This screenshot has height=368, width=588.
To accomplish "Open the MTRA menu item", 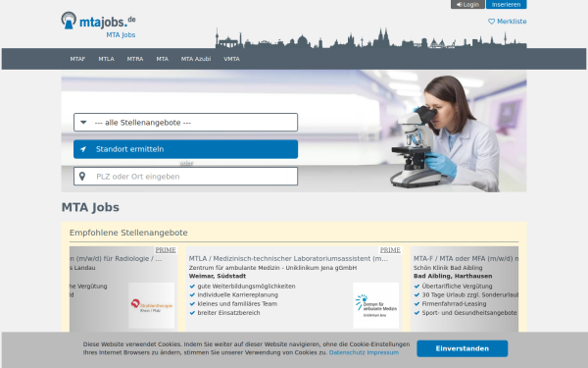I will [x=135, y=59].
